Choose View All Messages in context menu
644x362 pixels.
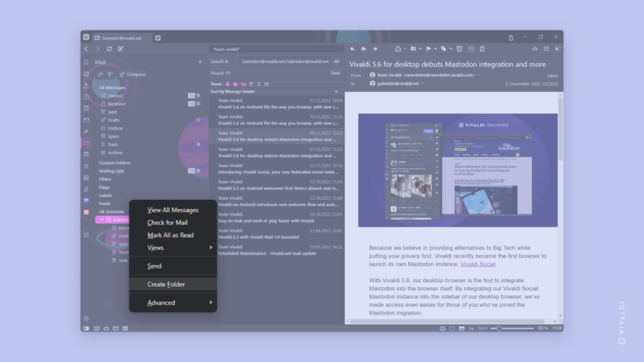(x=173, y=210)
